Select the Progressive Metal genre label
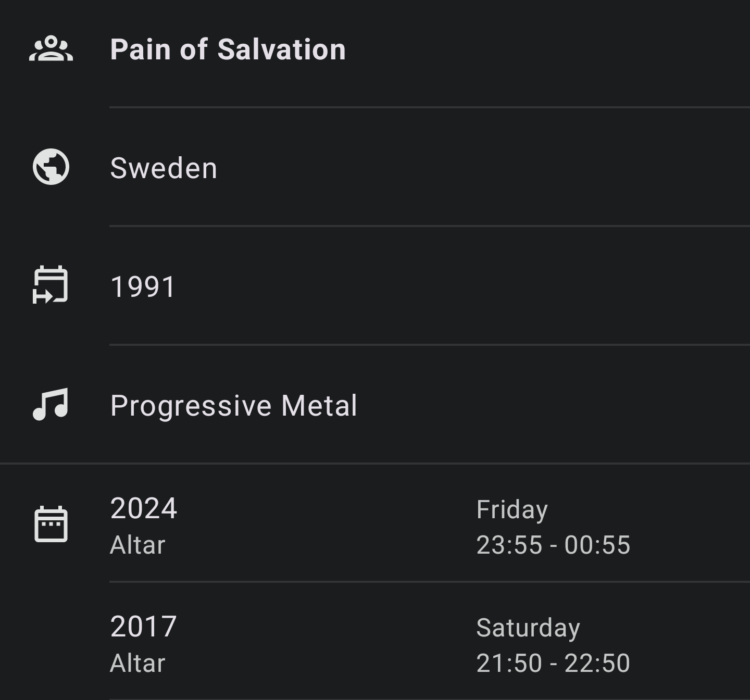 [x=234, y=405]
